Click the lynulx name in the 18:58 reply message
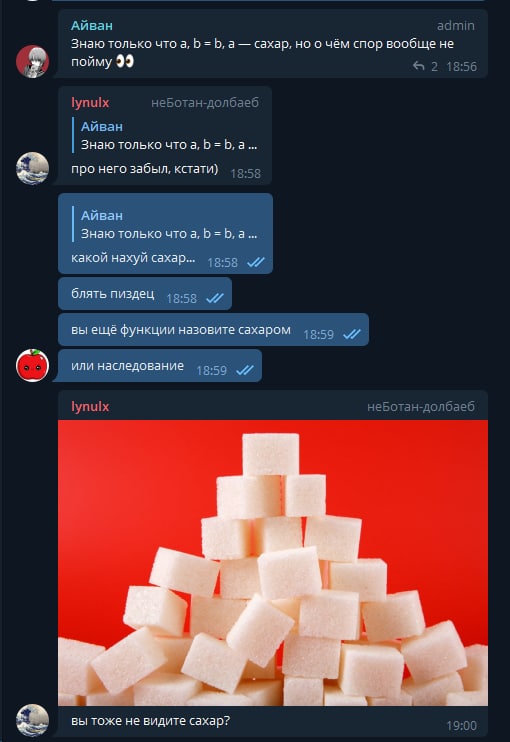The height and width of the screenshot is (742, 510). pos(90,103)
